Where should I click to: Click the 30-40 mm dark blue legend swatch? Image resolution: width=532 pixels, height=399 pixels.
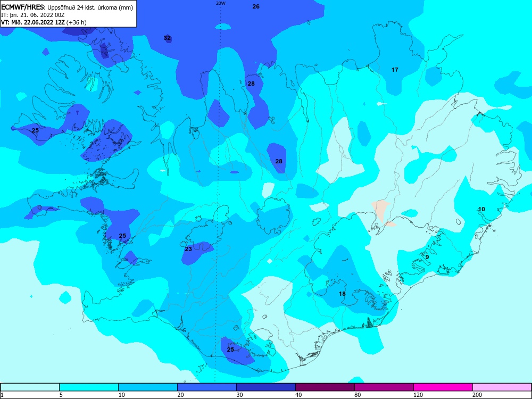point(266,387)
